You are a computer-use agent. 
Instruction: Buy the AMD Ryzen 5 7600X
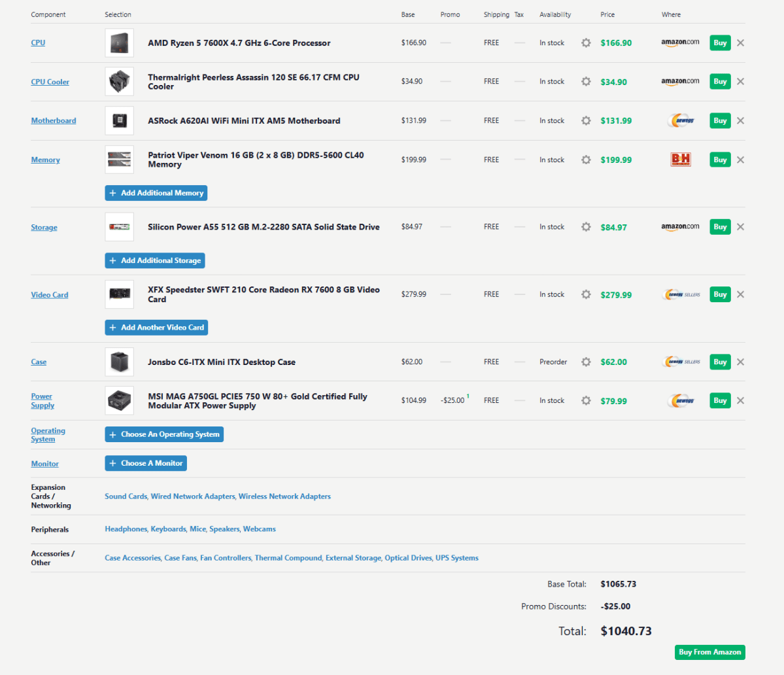pyautogui.click(x=720, y=43)
